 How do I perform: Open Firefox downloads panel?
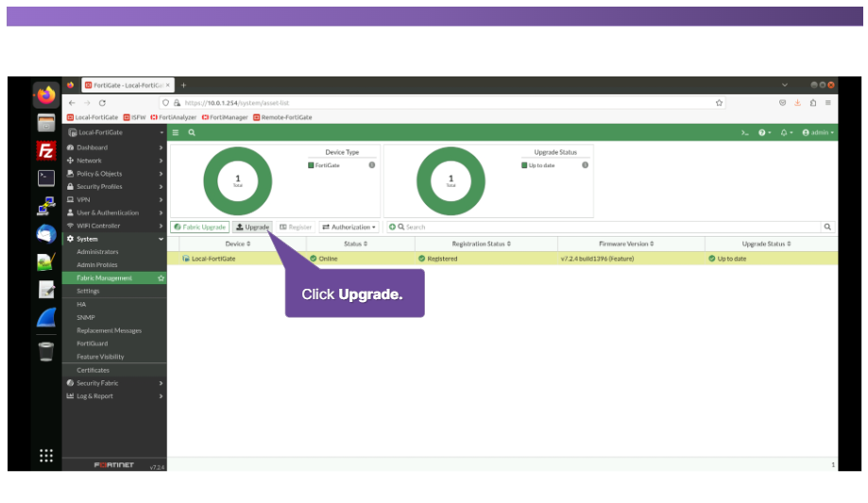click(798, 103)
